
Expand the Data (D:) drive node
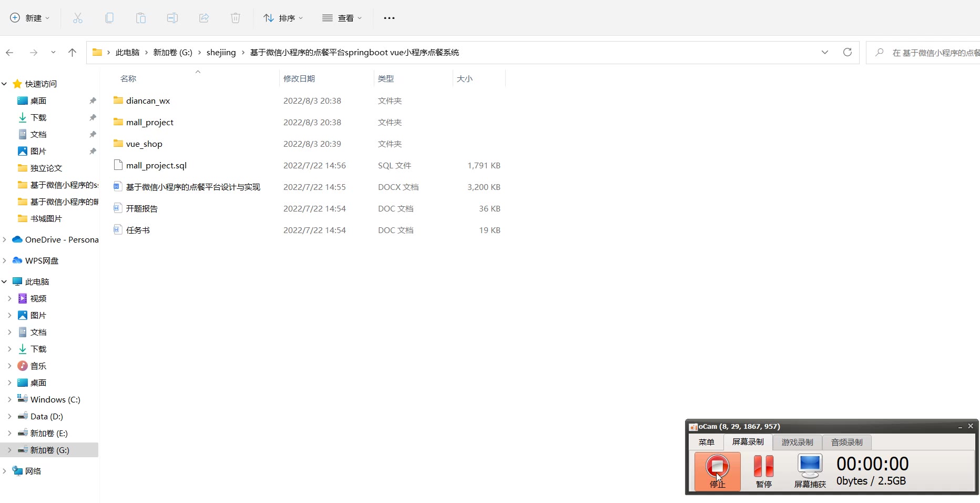(9, 416)
